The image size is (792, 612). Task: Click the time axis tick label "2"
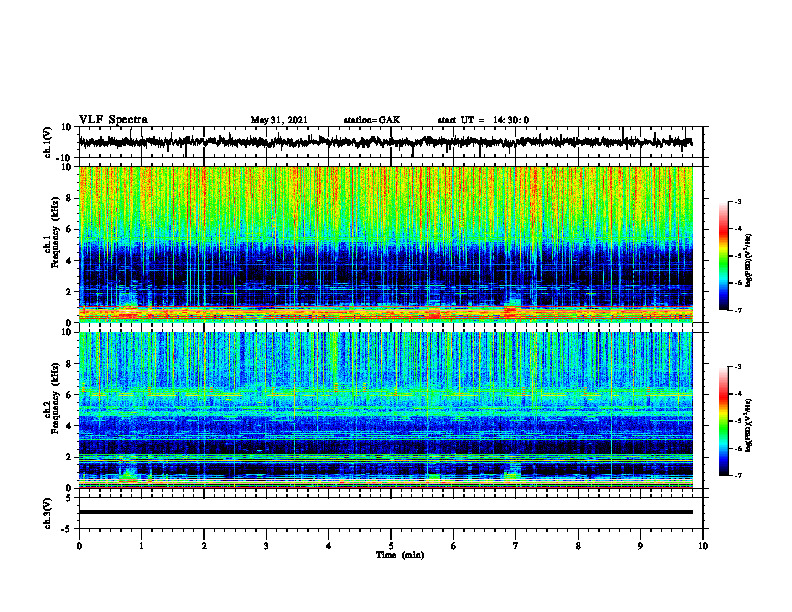(x=204, y=546)
